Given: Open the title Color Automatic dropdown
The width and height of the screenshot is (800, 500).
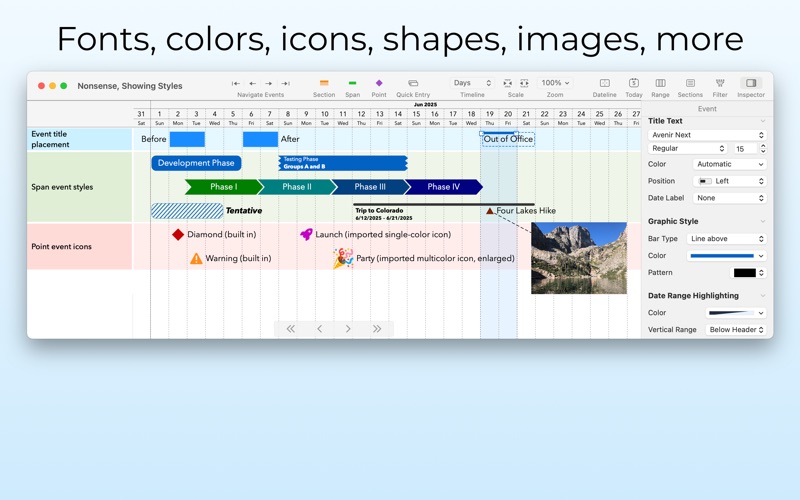Looking at the screenshot, I should click(729, 164).
